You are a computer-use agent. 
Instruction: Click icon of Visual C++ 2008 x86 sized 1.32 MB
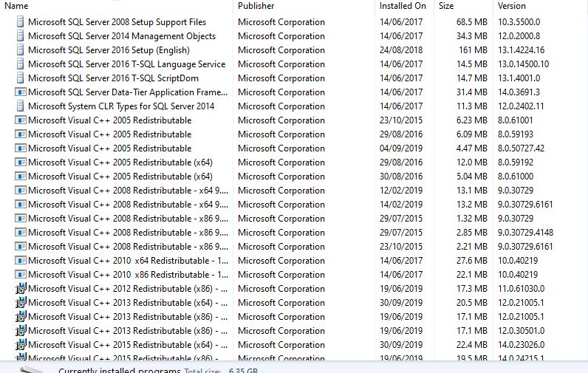[x=21, y=218]
